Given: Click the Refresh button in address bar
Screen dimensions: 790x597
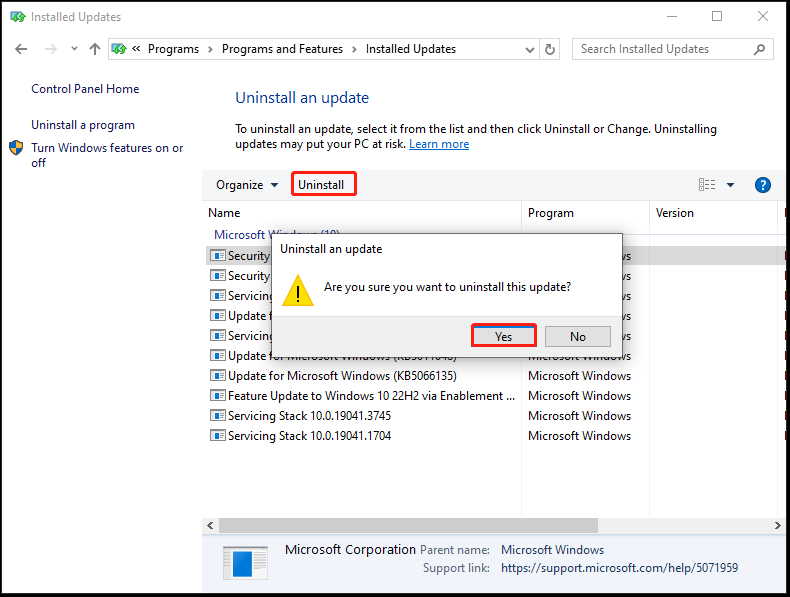Looking at the screenshot, I should point(550,49).
